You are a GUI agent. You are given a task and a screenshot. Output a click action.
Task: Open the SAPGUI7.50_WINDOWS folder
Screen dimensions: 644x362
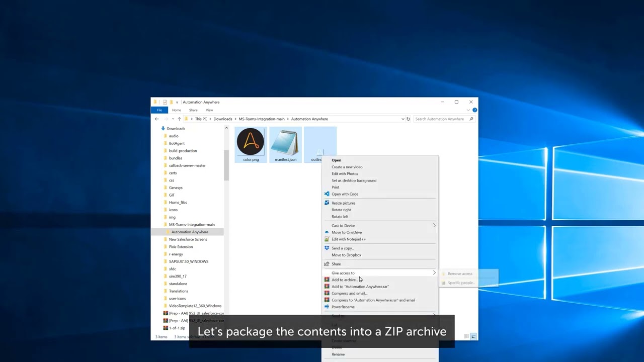pos(189,261)
